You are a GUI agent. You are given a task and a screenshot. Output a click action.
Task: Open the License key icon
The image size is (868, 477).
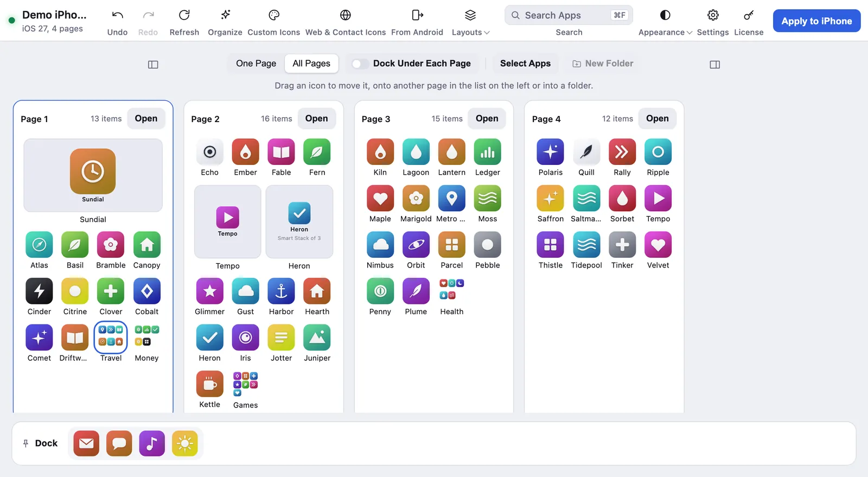(x=749, y=15)
